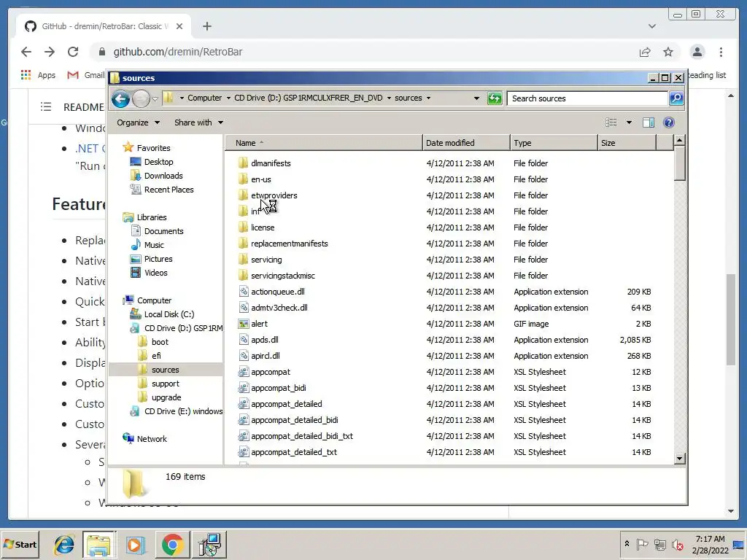
Task: Open view options dropdown arrow next to view icon
Action: point(629,122)
